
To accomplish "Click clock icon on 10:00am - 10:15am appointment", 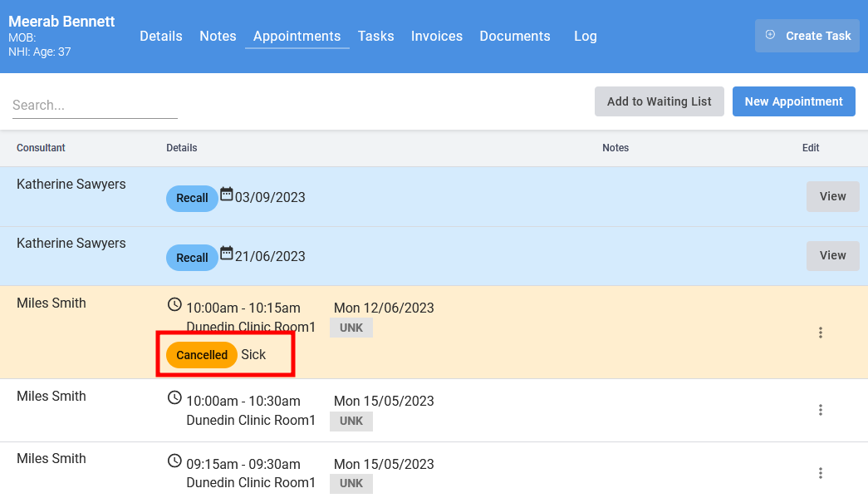I will [x=174, y=305].
